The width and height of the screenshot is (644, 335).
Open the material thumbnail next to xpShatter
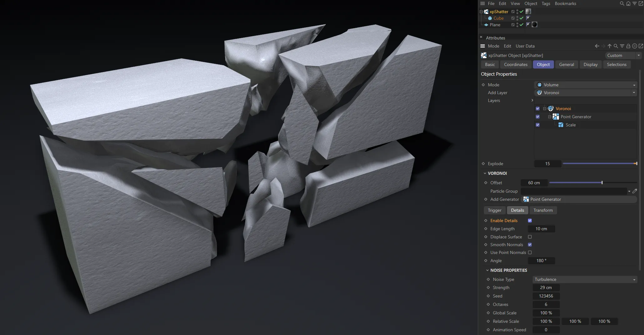point(528,12)
